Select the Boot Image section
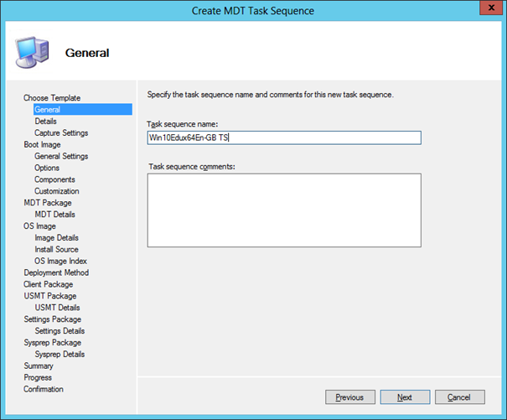The width and height of the screenshot is (507, 420). pos(42,145)
